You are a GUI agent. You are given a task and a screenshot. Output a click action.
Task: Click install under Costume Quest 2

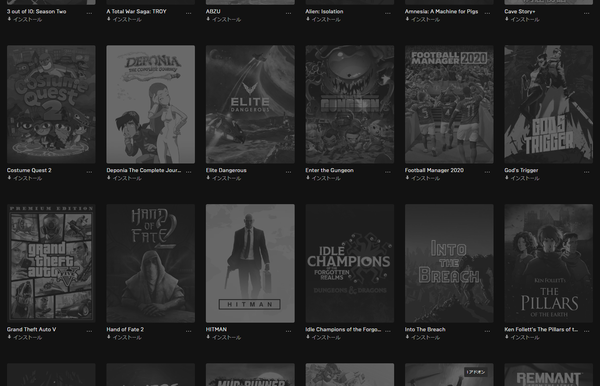point(24,178)
